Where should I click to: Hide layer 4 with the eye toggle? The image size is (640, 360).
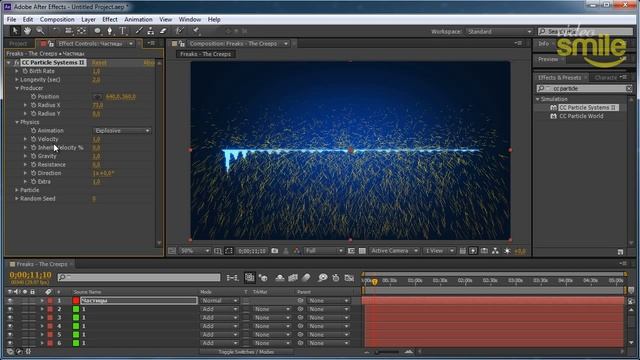(10, 326)
